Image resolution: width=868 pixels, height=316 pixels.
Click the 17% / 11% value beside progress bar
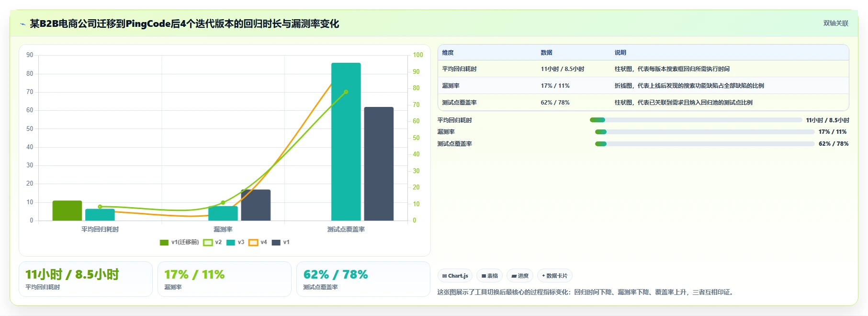point(833,132)
